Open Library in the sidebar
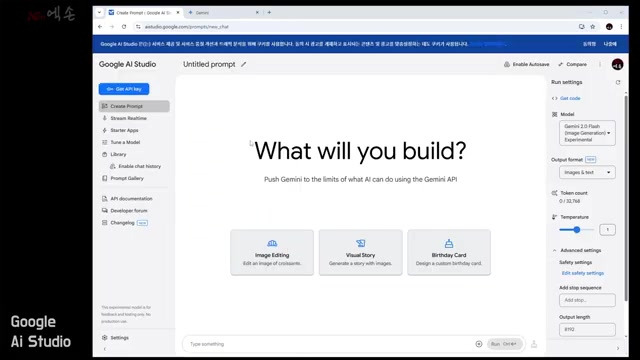The width and height of the screenshot is (640, 360). 118,154
